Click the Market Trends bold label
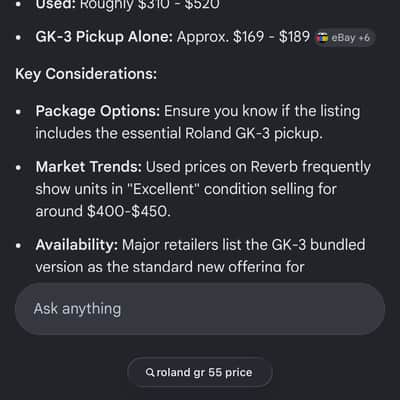Image resolution: width=400 pixels, height=400 pixels. coord(89,167)
